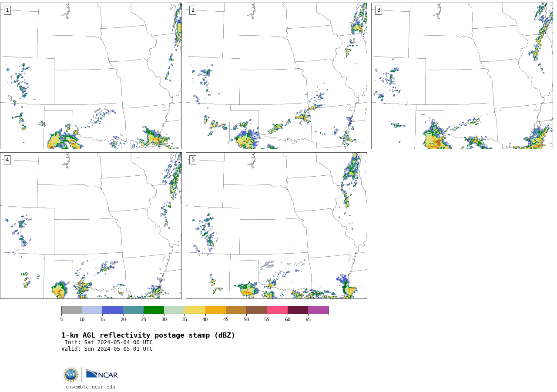Open ensemble member 4 reflectivity map
The image size is (557, 392).
click(x=91, y=225)
